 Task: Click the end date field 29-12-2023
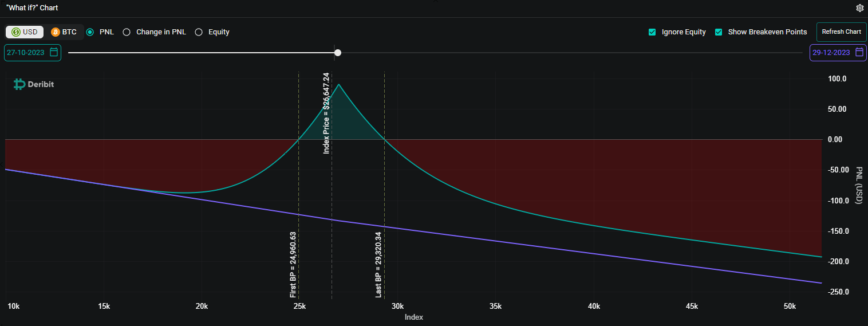point(838,52)
